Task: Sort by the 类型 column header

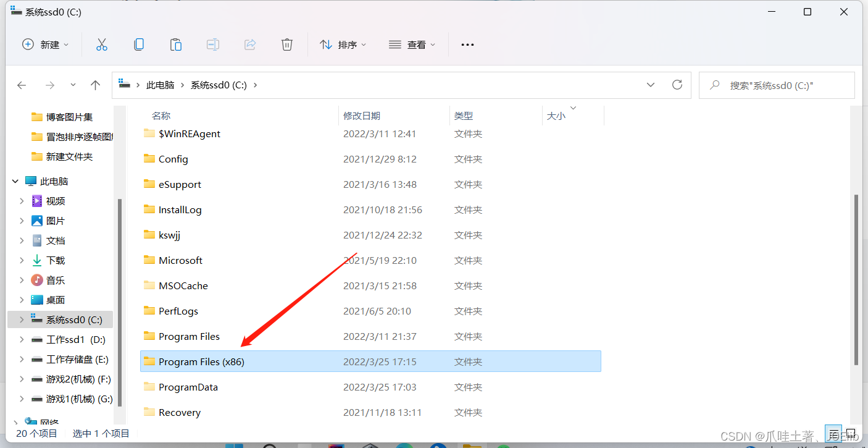Action: click(464, 116)
